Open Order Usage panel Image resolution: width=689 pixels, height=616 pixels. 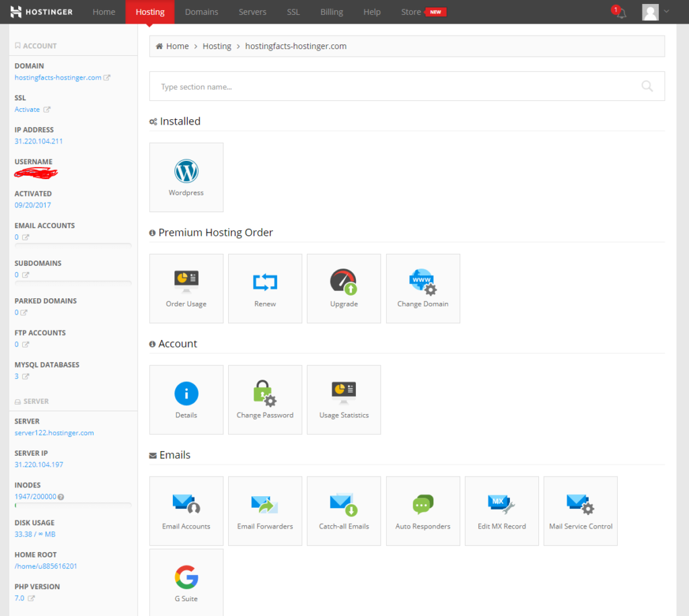pyautogui.click(x=186, y=288)
